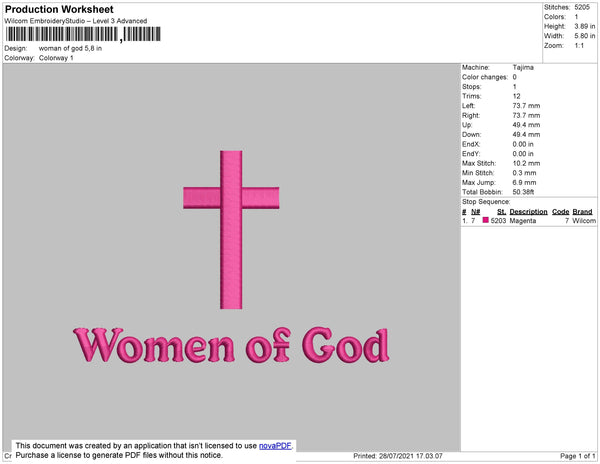This screenshot has width=600, height=464.
Task: Click the Max Stitch value 10.2 mm
Action: (527, 163)
